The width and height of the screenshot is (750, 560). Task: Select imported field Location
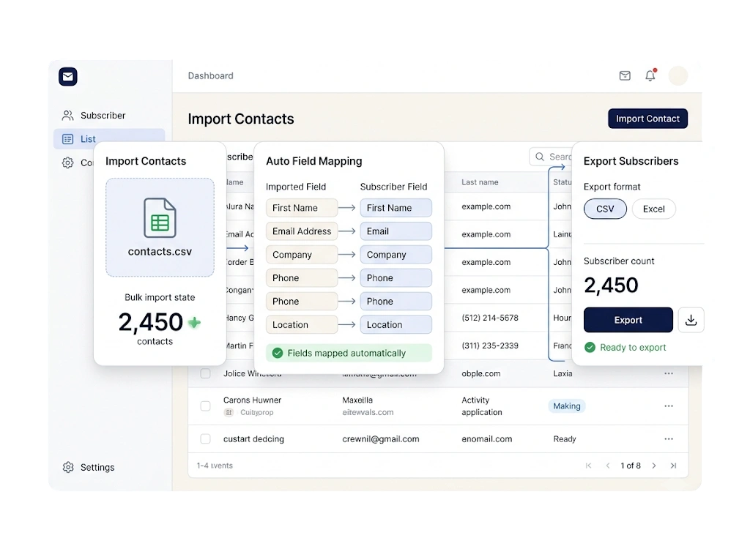302,324
